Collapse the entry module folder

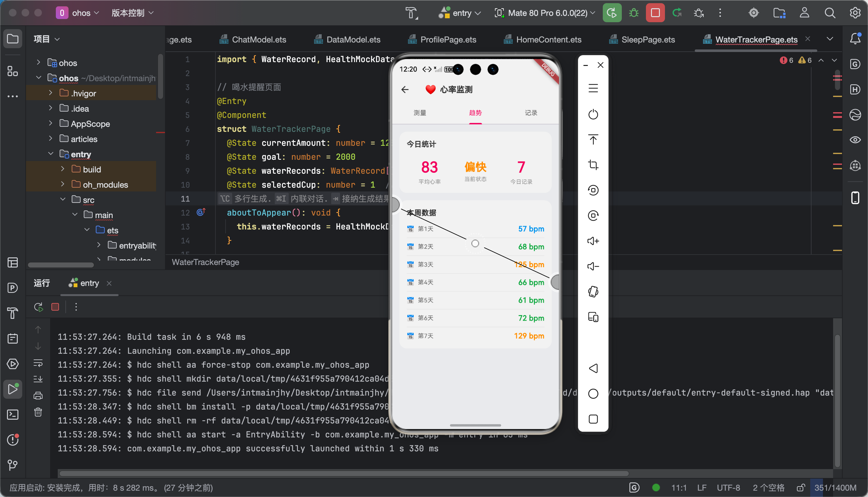coord(50,154)
